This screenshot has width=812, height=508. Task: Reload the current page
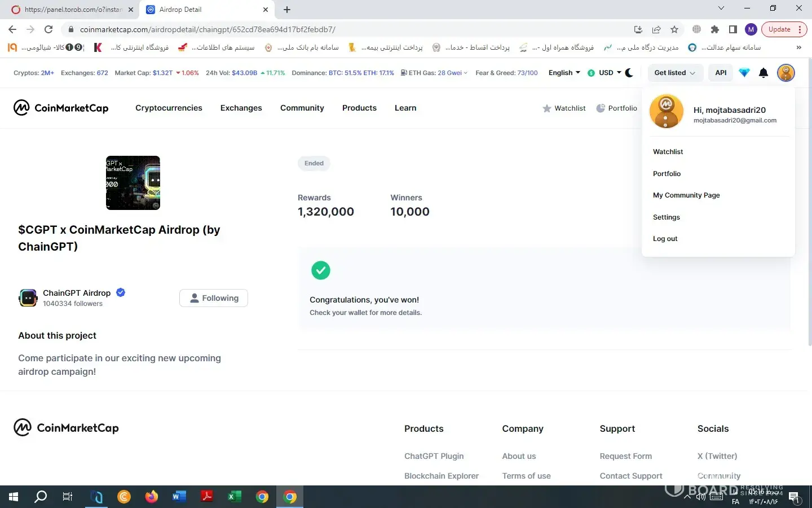[48, 29]
